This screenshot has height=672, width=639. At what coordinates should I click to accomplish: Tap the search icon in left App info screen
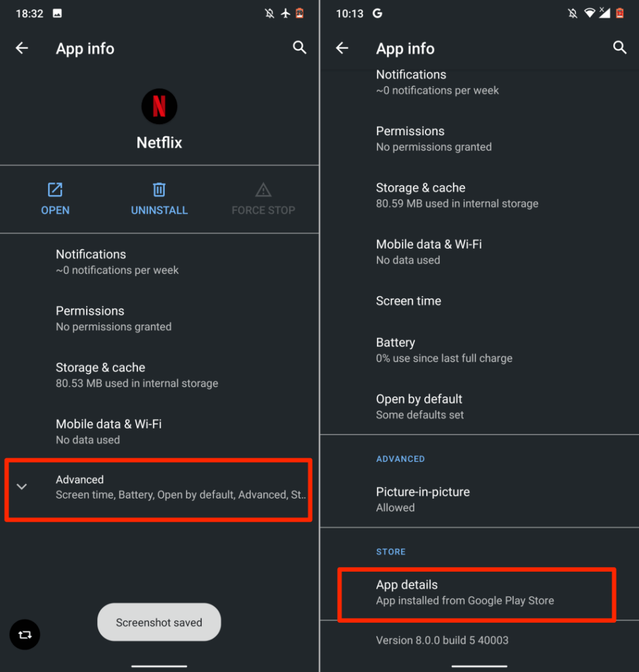click(299, 48)
